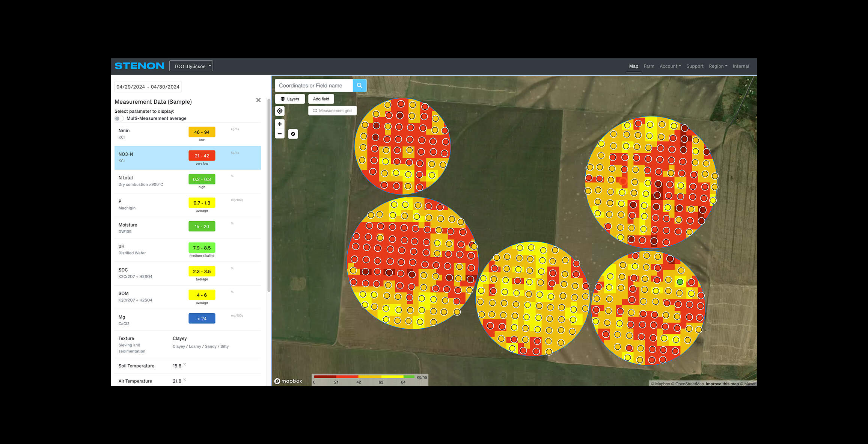Expand the Account dropdown
This screenshot has width=868, height=444.
pos(670,66)
